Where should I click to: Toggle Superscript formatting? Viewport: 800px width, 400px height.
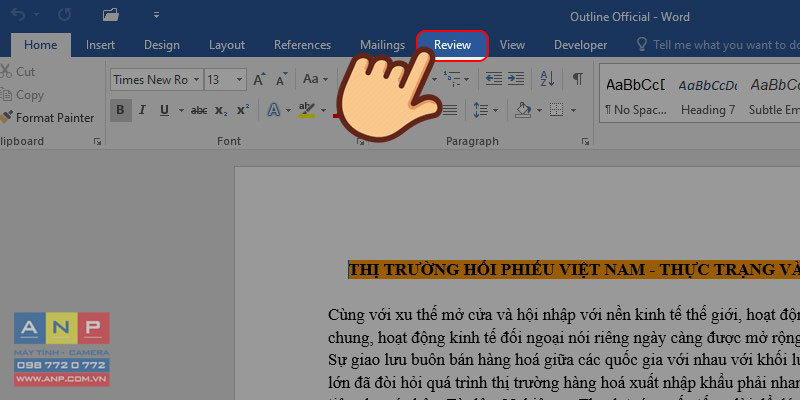point(243,110)
